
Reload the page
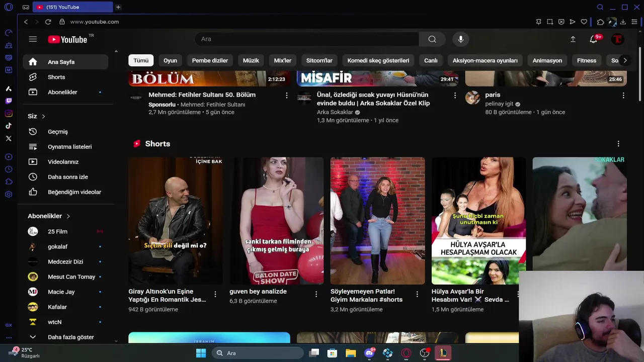[x=48, y=22]
